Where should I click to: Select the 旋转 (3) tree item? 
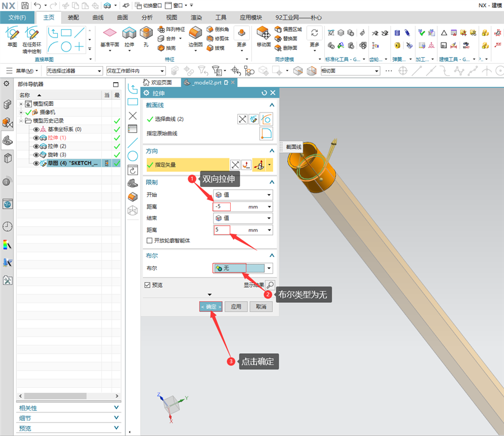tap(57, 154)
